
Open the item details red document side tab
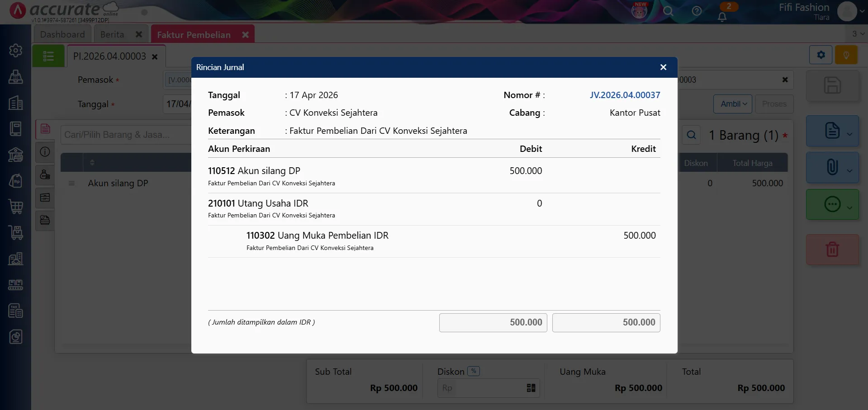tap(45, 129)
